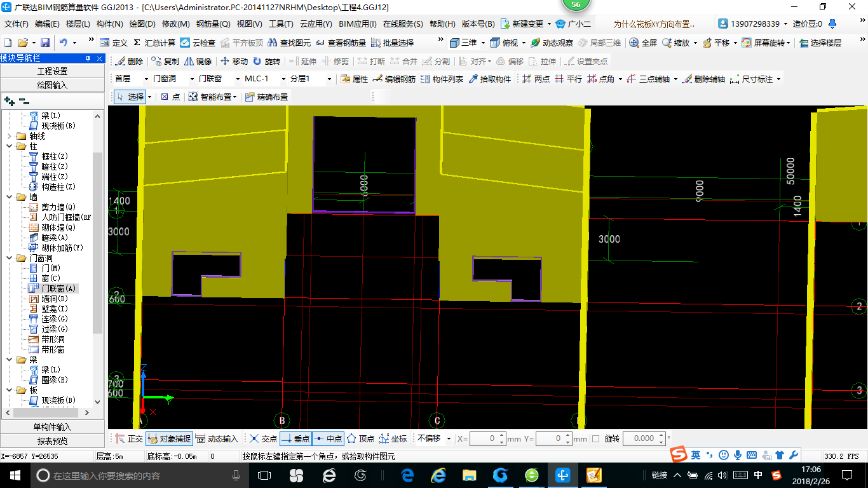Open the 帮助(H) menu
The image size is (868, 488).
coord(442,24)
